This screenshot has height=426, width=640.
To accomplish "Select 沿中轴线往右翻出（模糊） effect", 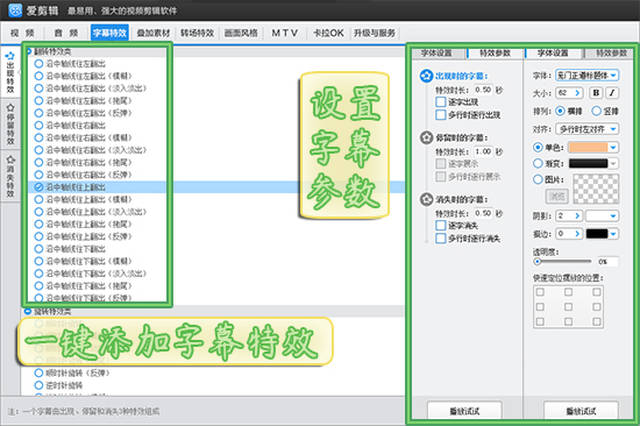I will click(83, 138).
